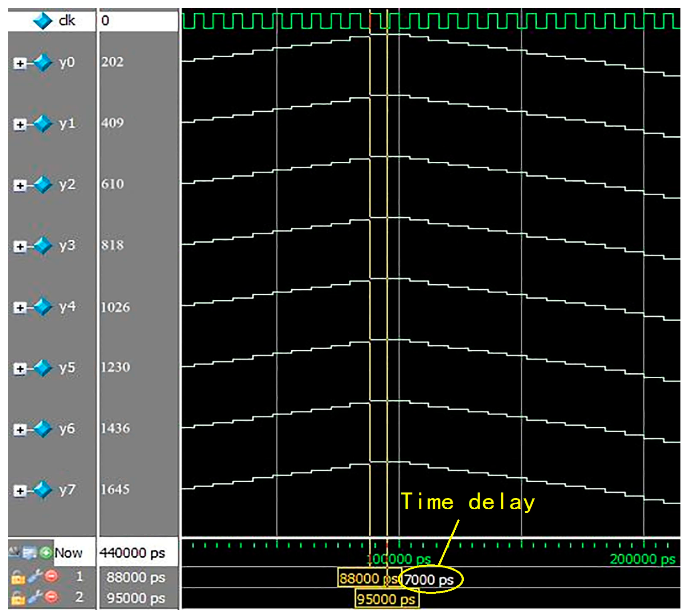Image resolution: width=687 pixels, height=616 pixels.
Task: Click the green add cursor icon
Action: 45,553
